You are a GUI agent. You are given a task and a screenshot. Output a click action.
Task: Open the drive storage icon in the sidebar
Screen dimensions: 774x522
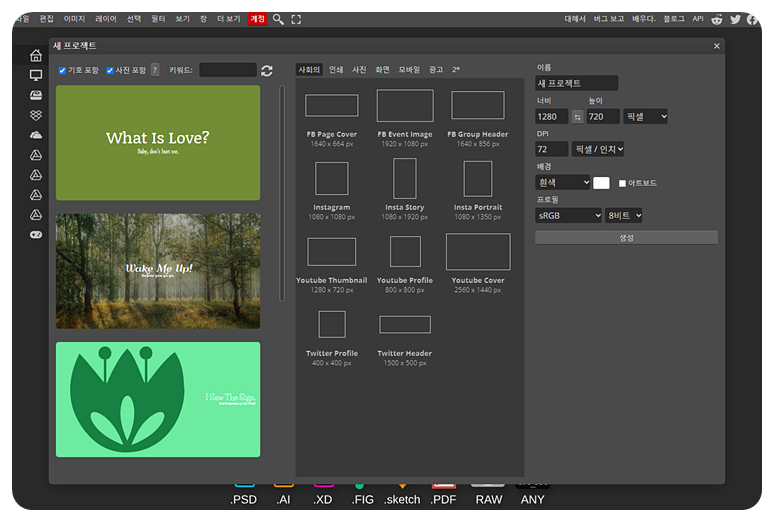click(36, 95)
